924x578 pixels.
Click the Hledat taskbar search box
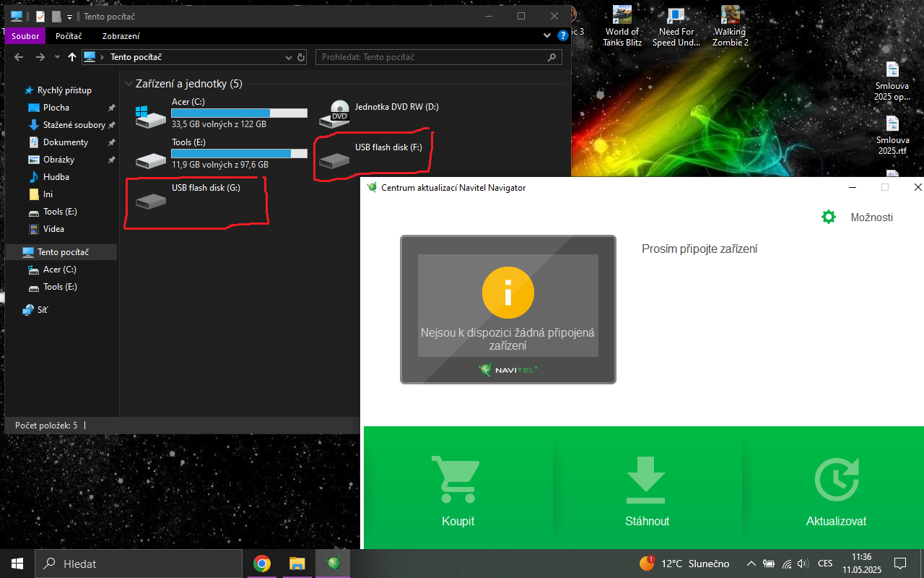138,564
